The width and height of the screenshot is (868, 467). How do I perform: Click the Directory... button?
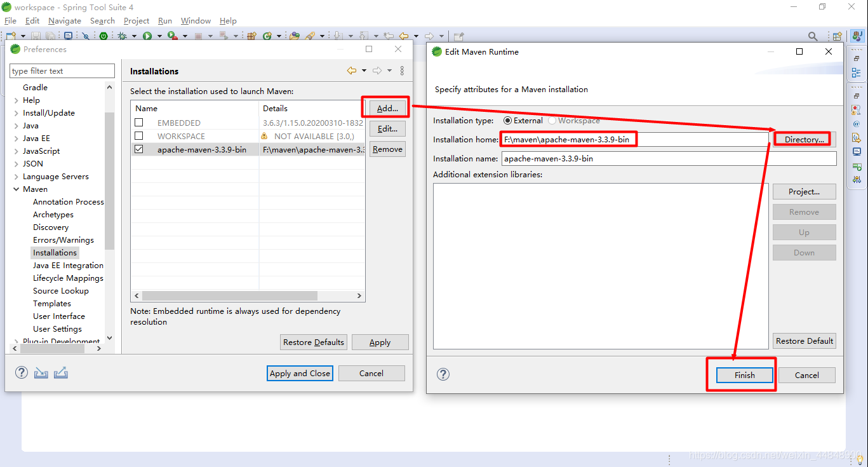tap(804, 140)
